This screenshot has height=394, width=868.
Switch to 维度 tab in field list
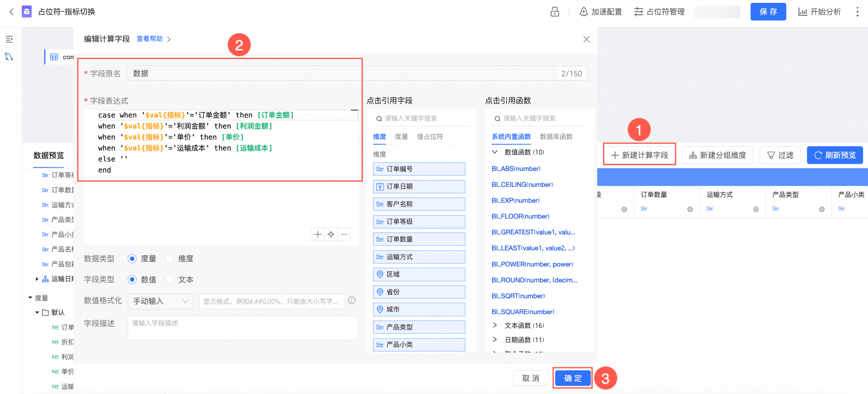coord(379,137)
